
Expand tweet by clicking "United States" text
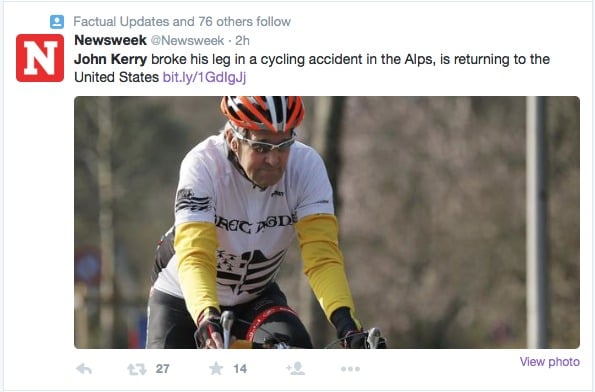116,77
